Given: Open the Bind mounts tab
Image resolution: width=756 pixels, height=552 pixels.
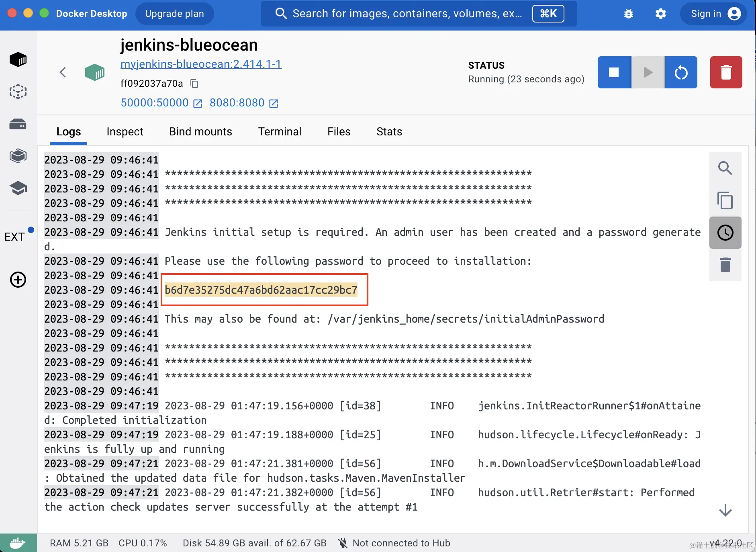Looking at the screenshot, I should coord(200,132).
